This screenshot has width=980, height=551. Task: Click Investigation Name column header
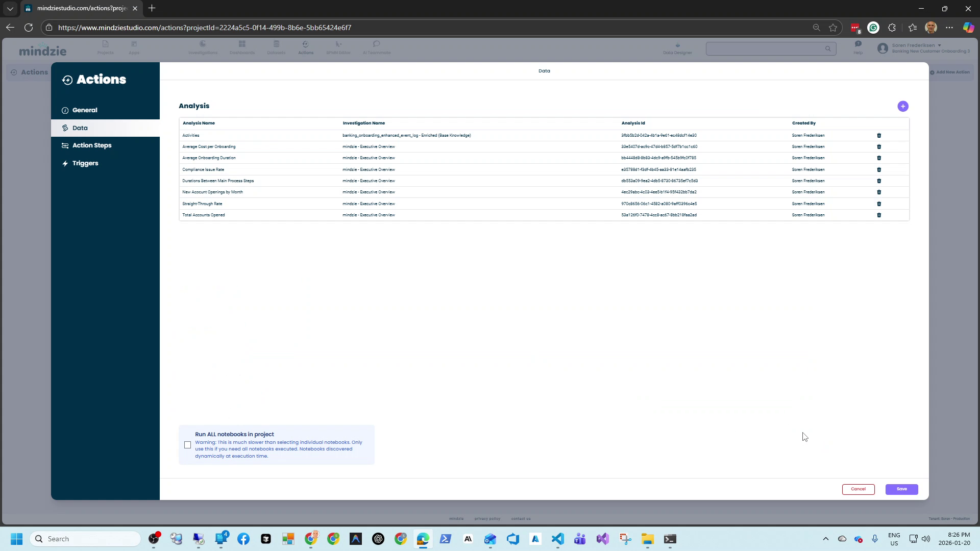coord(364,123)
